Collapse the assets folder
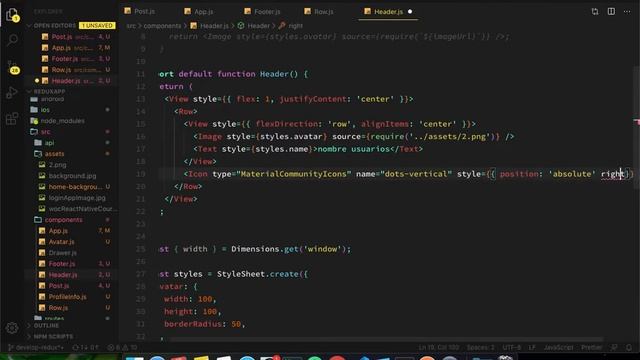Image resolution: width=640 pixels, height=360 pixels. tap(54, 154)
